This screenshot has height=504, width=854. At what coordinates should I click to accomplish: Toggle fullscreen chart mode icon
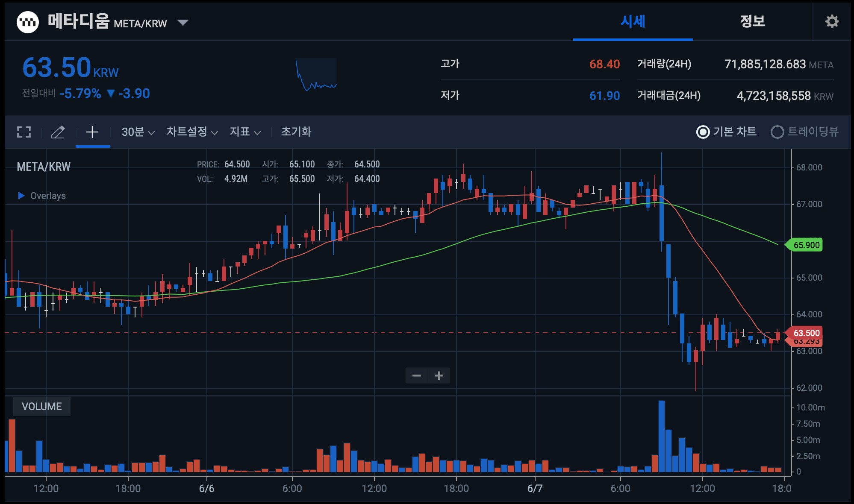[x=24, y=132]
